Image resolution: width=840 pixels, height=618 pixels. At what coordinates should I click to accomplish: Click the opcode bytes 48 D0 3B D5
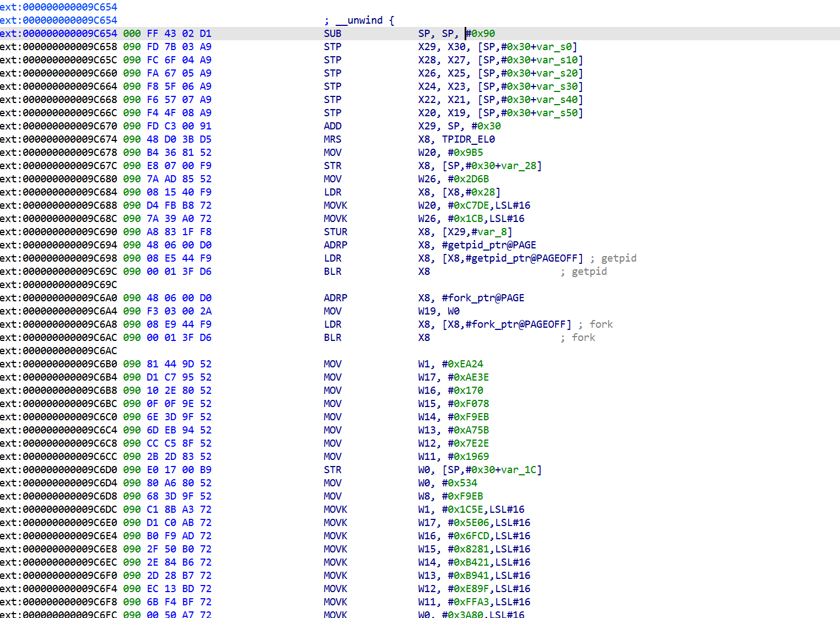pos(179,139)
